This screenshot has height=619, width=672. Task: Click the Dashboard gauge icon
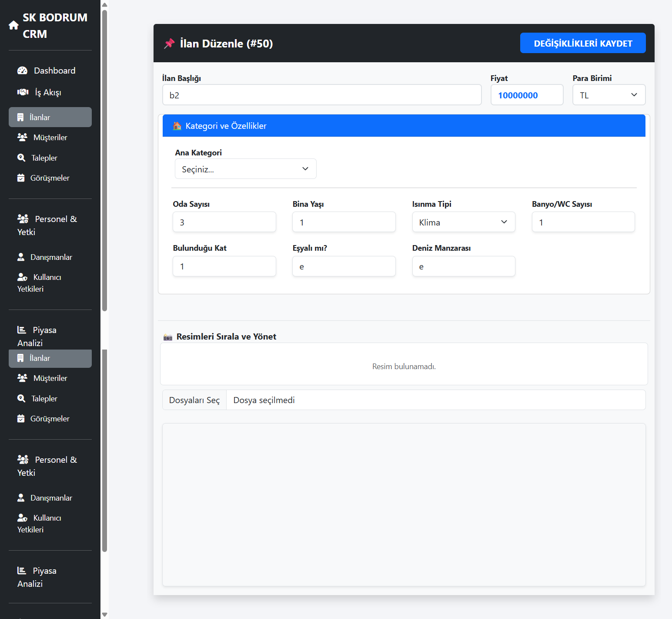pyautogui.click(x=22, y=71)
